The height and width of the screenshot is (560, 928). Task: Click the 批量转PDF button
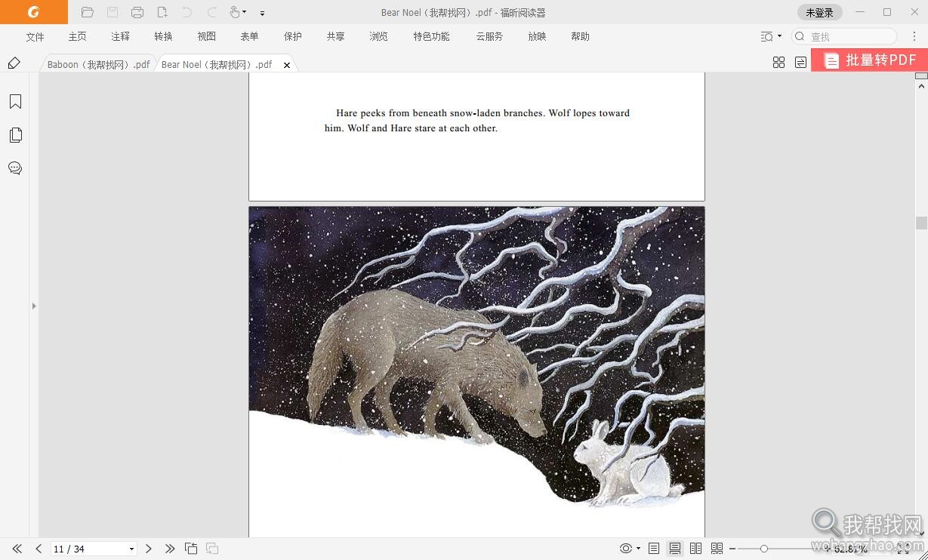(869, 60)
